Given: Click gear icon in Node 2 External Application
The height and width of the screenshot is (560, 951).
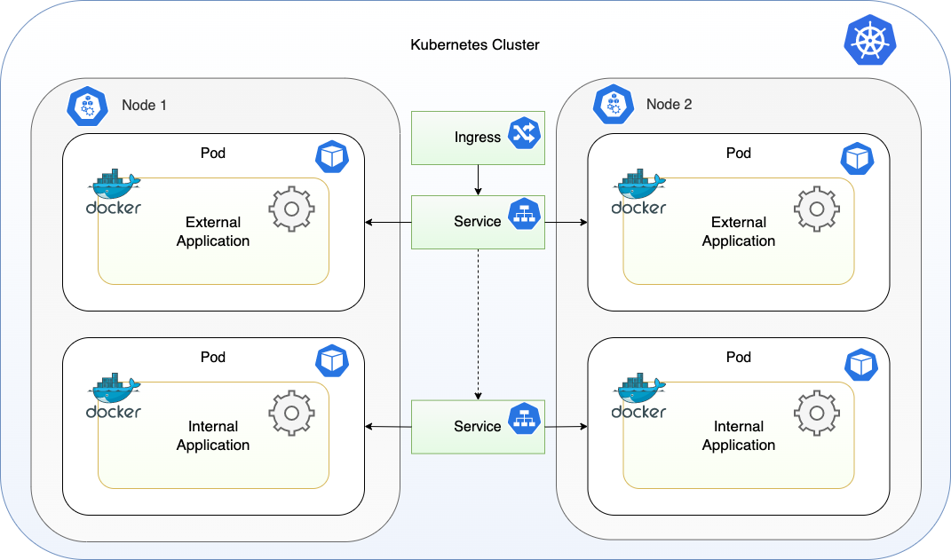Looking at the screenshot, I should (817, 209).
